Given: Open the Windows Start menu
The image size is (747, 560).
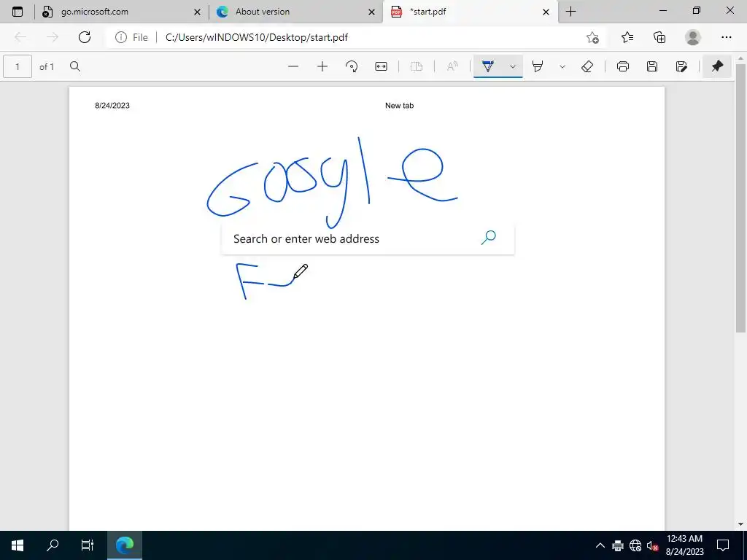Looking at the screenshot, I should [18, 545].
